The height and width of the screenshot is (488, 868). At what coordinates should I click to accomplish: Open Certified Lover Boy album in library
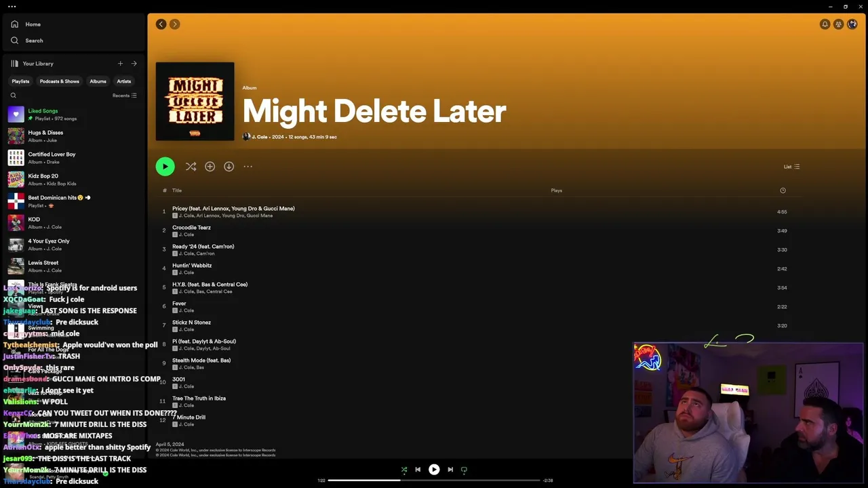[x=73, y=158]
